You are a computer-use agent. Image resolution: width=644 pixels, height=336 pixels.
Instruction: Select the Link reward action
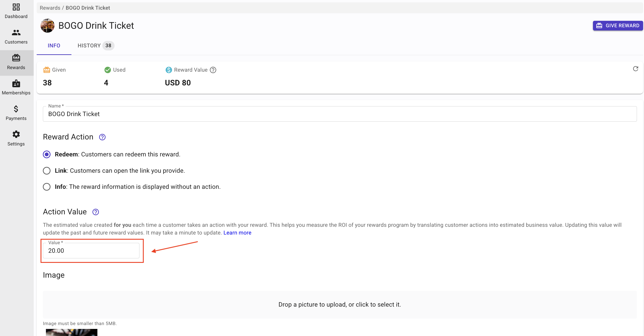point(47,171)
